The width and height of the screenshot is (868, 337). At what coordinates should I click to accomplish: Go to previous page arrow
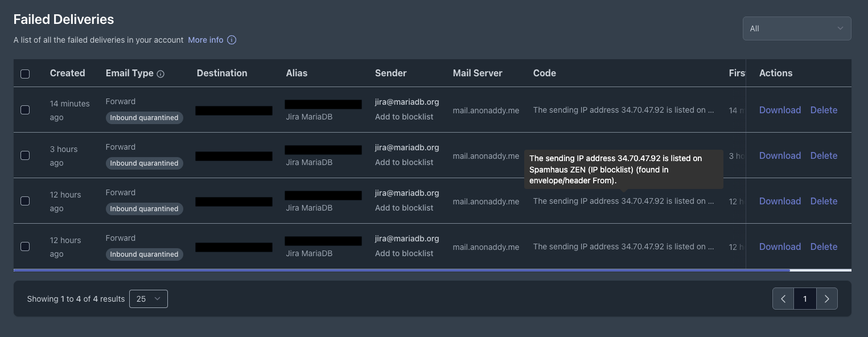pyautogui.click(x=783, y=299)
